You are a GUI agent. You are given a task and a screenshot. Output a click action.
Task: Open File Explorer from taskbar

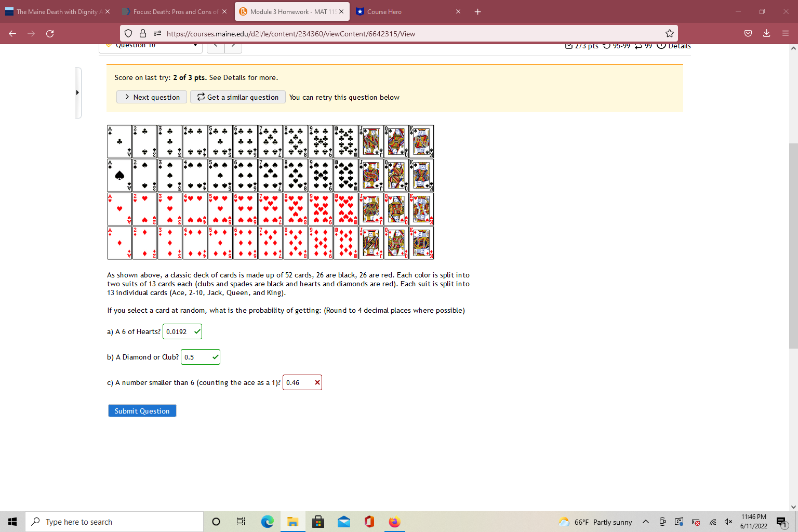click(x=293, y=522)
